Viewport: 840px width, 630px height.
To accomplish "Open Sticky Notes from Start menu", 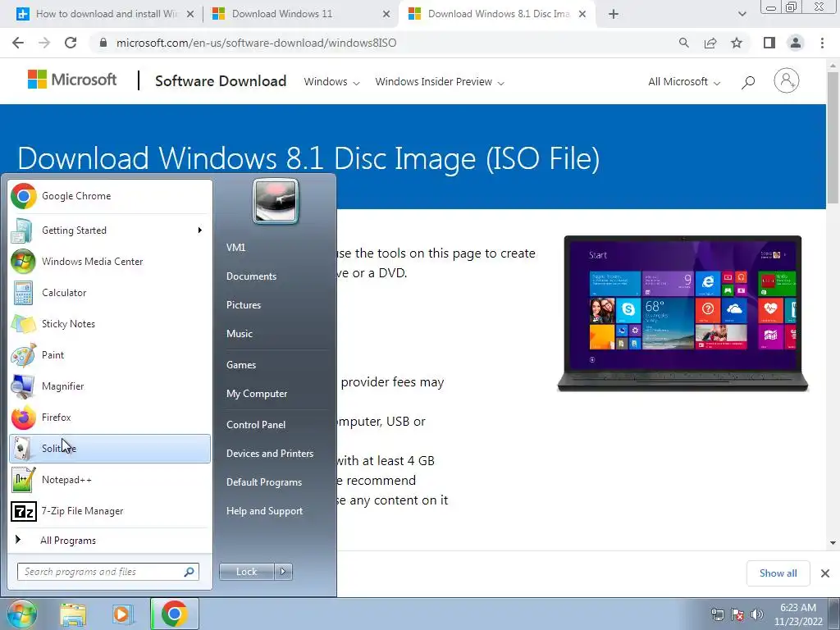I will [x=110, y=323].
